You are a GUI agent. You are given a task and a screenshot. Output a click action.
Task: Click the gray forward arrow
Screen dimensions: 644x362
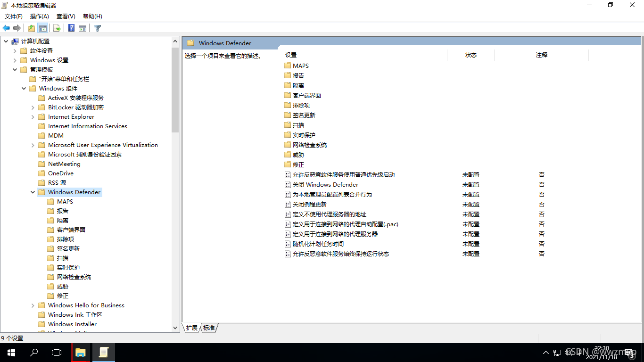point(17,28)
